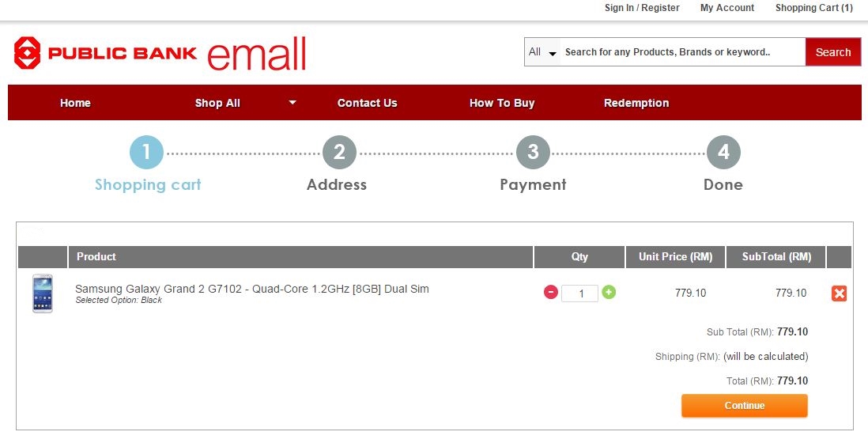Screen dimensions: 868x443
Task: Click step 3 Payment circle
Action: pos(533,152)
